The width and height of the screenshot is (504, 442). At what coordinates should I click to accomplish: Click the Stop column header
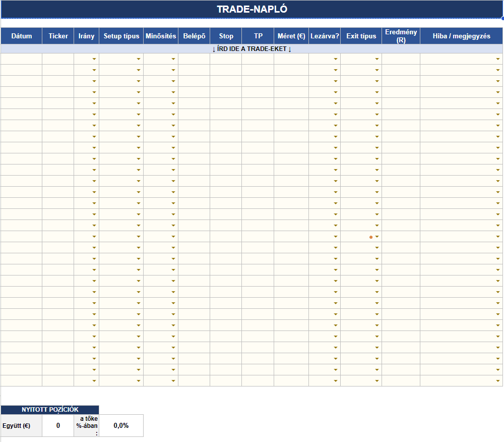(x=226, y=36)
